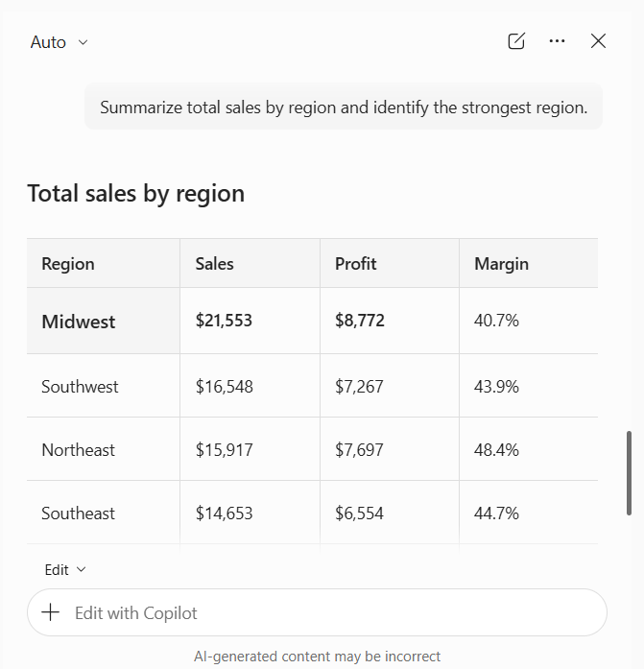Viewport: 644px width, 669px height.
Task: Select the Sales column header
Action: pyautogui.click(x=250, y=263)
